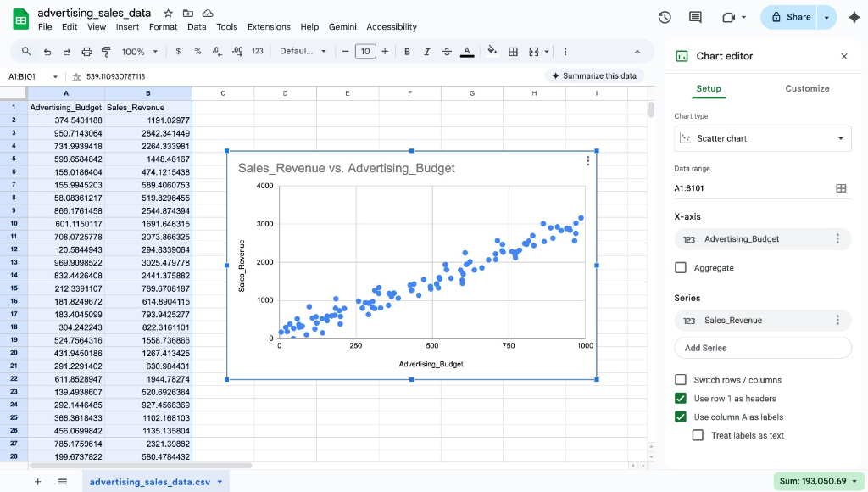Click the text color underlined A control
The height and width of the screenshot is (492, 868).
[x=467, y=51]
